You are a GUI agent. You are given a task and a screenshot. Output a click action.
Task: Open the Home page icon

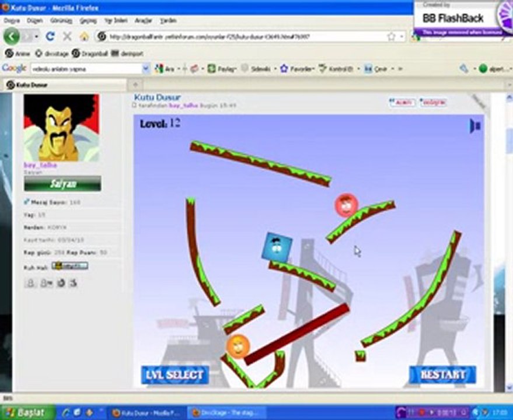click(x=84, y=36)
